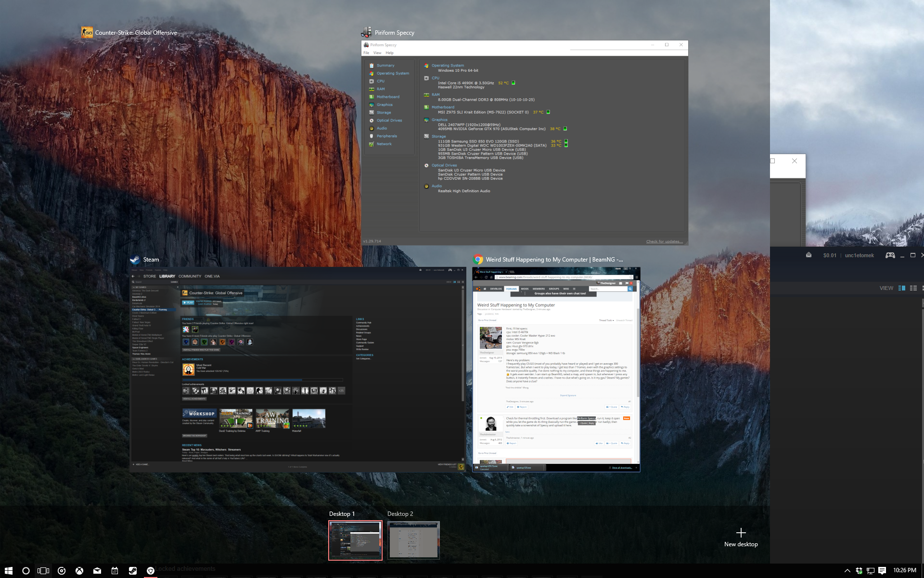
Task: Open the Action Center notification icon
Action: [x=882, y=571]
